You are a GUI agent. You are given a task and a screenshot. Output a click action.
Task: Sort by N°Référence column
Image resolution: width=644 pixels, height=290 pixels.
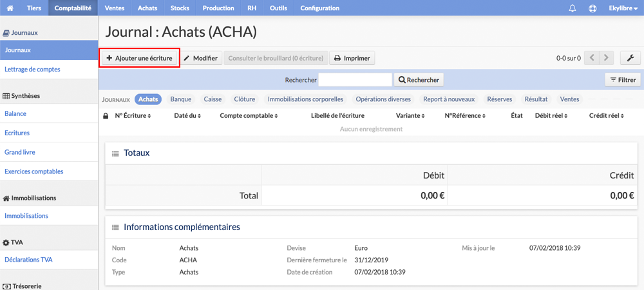[x=466, y=116]
